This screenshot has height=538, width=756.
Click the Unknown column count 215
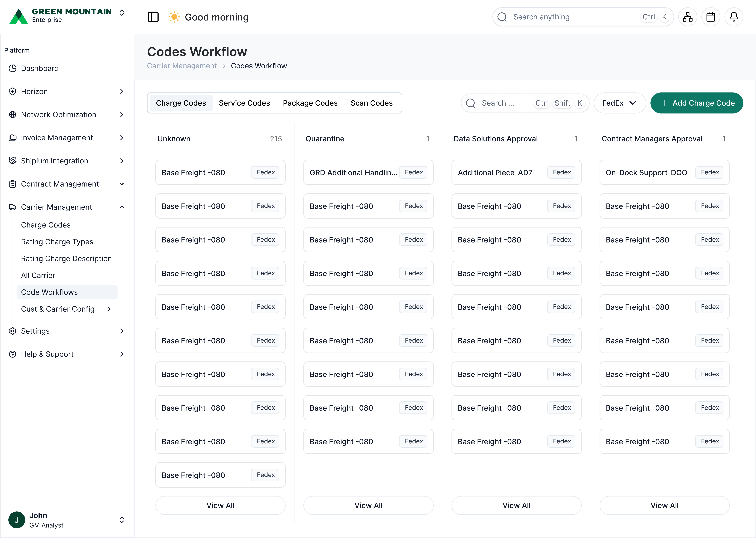(x=276, y=139)
